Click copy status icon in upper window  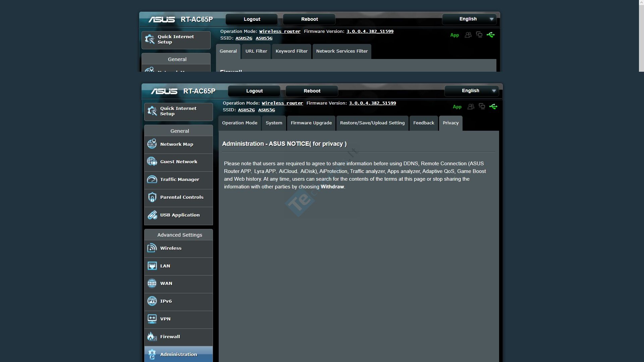pos(479,35)
